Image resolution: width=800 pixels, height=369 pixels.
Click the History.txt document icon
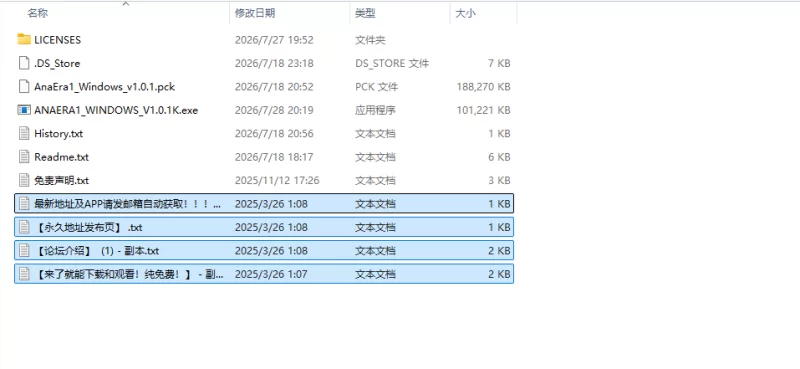24,133
